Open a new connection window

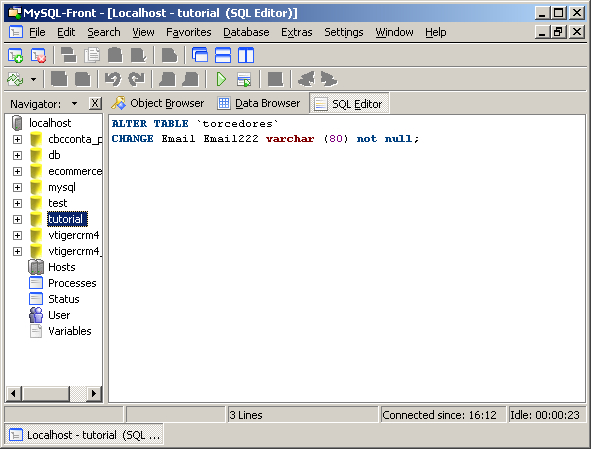tap(15, 55)
